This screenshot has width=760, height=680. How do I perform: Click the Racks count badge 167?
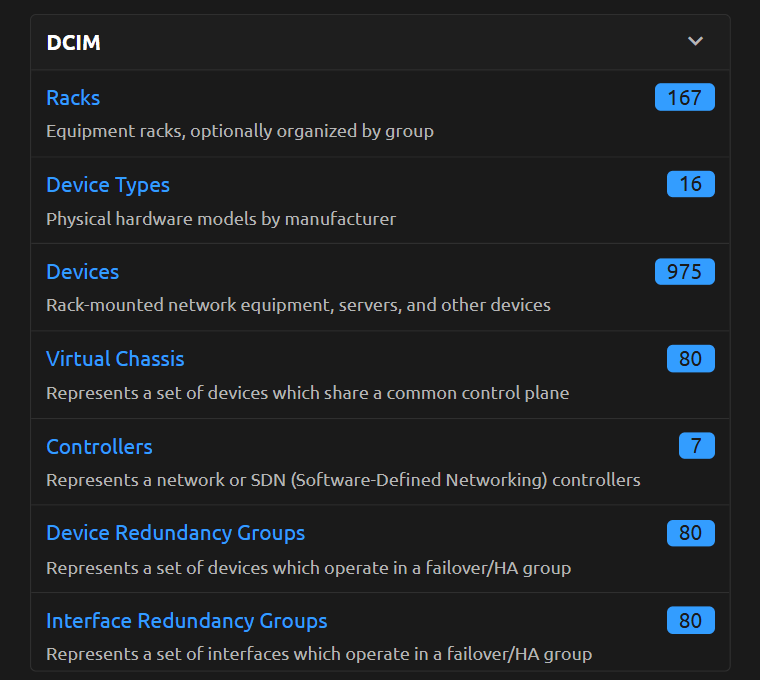pyautogui.click(x=684, y=98)
